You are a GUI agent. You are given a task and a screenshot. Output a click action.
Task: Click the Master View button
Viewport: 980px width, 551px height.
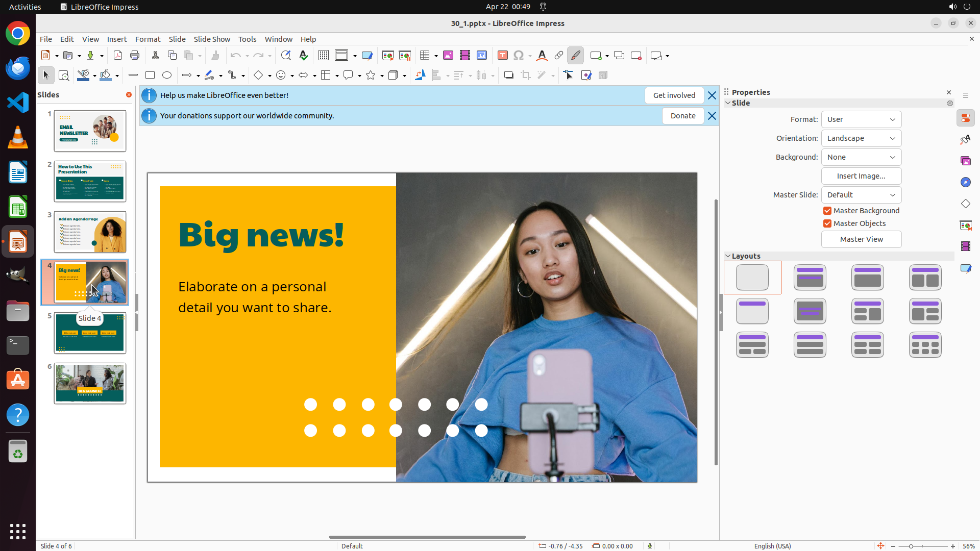point(861,239)
